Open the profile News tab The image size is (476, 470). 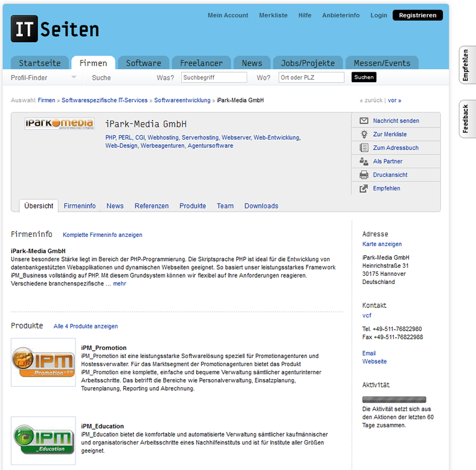pos(115,206)
